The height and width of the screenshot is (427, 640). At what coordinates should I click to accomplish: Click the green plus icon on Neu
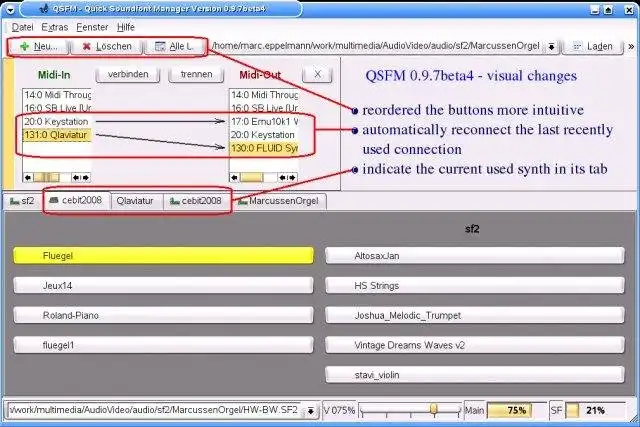pos(24,47)
